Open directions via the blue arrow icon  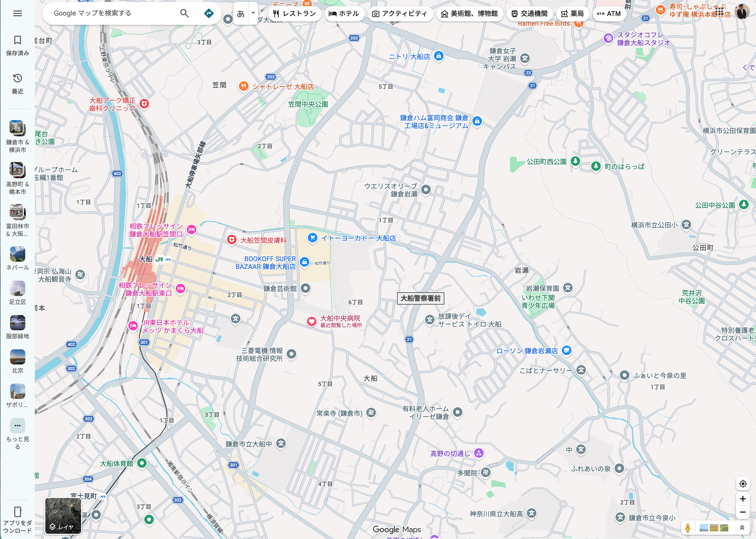[x=209, y=13]
